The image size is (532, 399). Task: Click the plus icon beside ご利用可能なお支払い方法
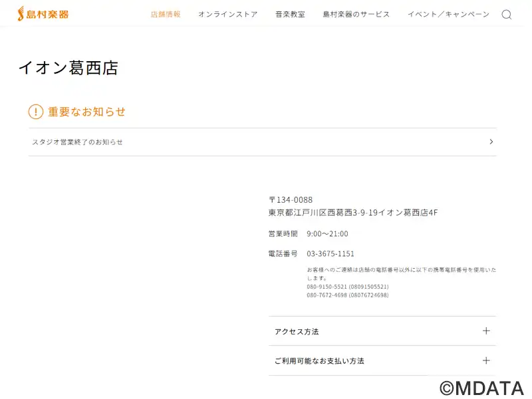coord(486,360)
